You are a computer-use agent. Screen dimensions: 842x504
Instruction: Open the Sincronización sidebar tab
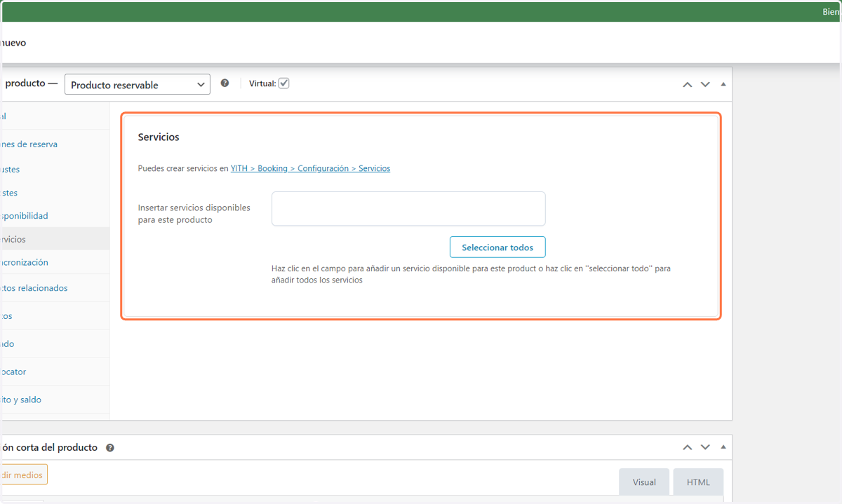pos(55,262)
